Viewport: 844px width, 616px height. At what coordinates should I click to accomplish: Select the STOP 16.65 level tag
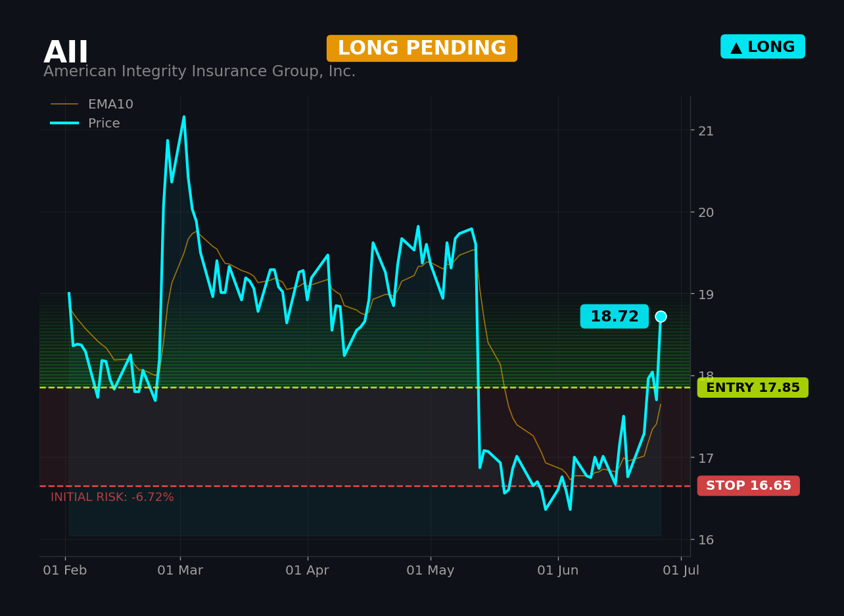click(749, 486)
